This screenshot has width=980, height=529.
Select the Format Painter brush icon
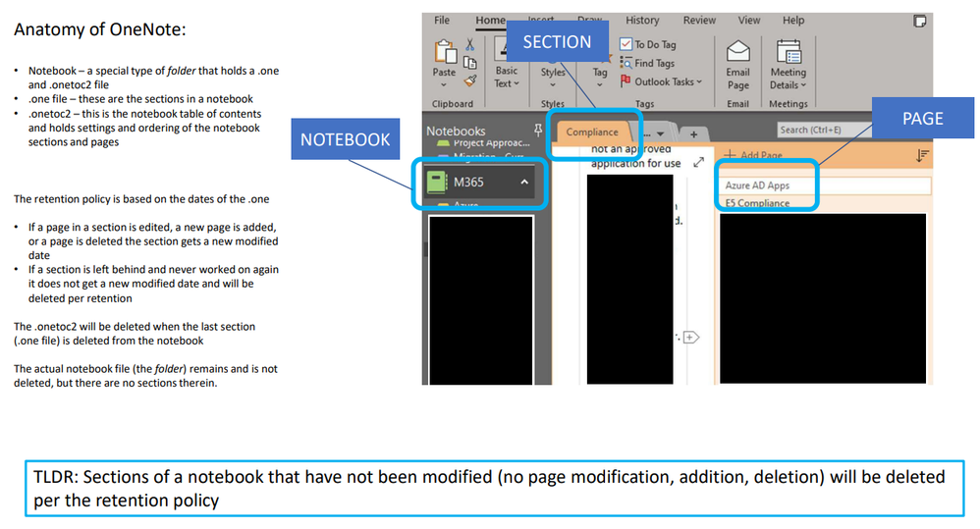470,80
